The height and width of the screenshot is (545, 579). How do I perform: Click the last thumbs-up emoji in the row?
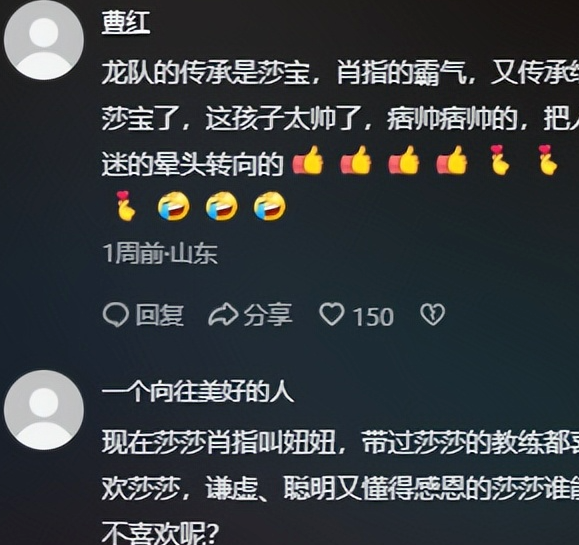(x=452, y=160)
